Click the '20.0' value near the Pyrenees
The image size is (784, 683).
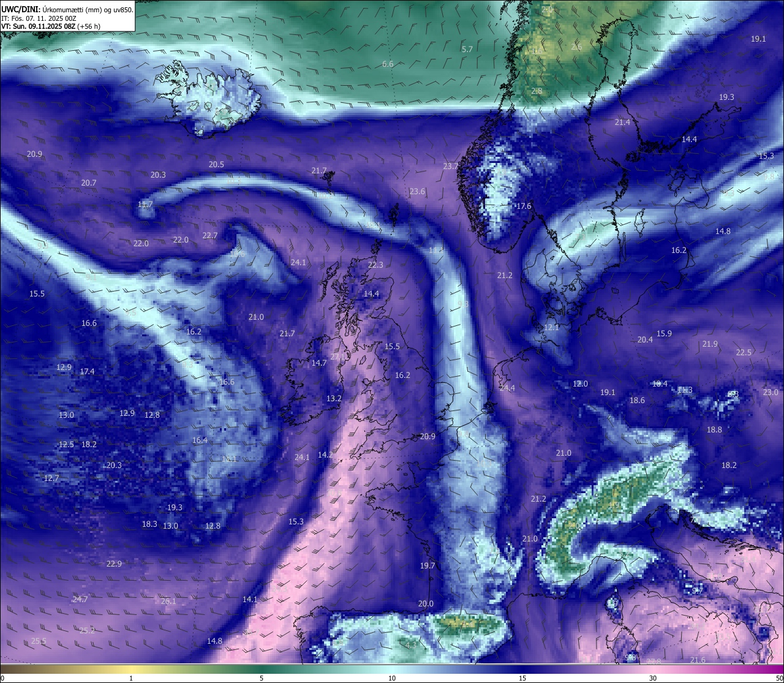point(426,604)
